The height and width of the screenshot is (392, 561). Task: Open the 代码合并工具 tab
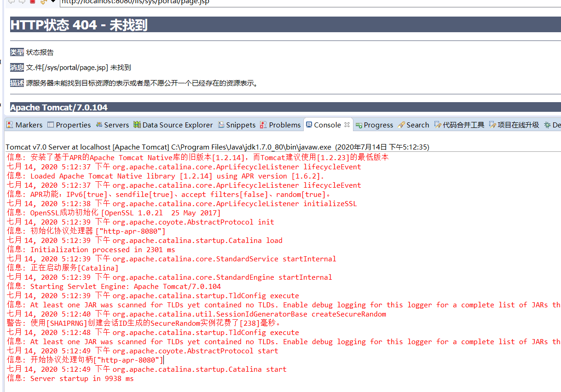(x=459, y=125)
